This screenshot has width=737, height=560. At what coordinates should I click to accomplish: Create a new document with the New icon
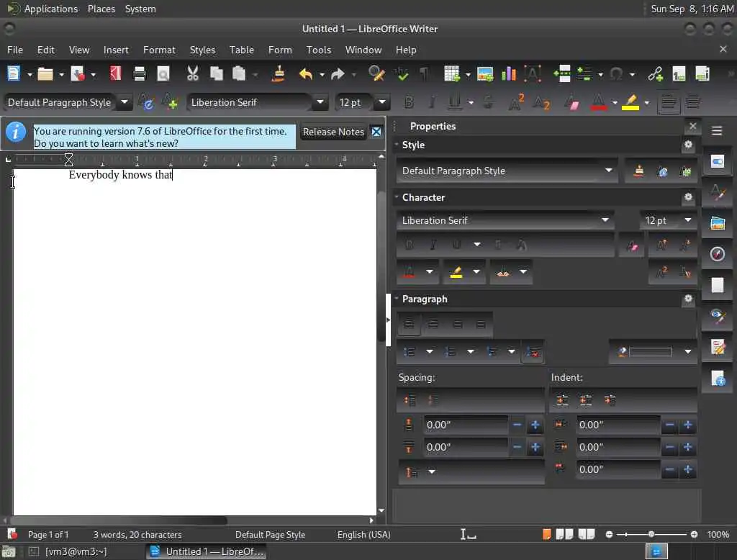[x=14, y=74]
